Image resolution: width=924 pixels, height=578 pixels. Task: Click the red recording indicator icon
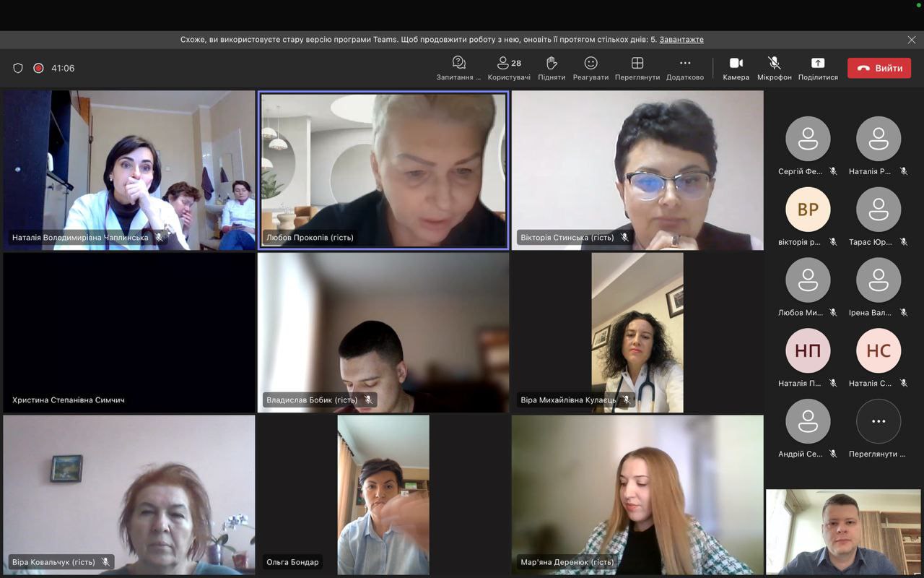[x=38, y=68]
